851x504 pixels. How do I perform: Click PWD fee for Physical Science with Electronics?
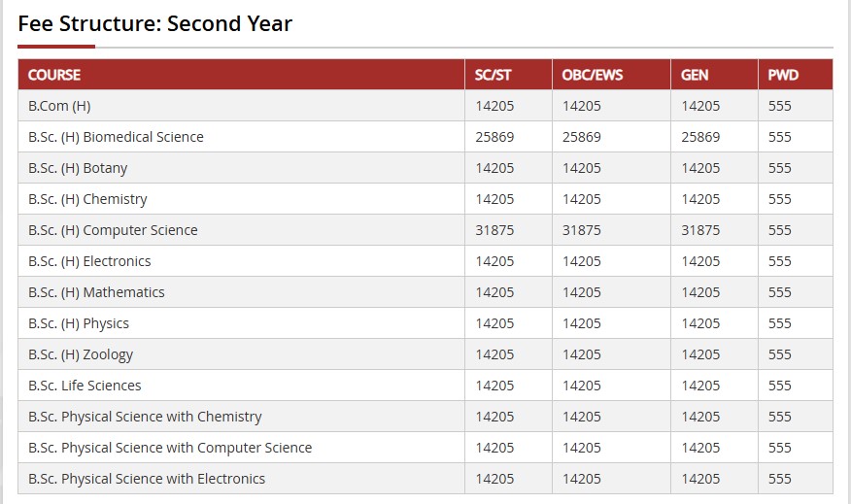click(779, 479)
